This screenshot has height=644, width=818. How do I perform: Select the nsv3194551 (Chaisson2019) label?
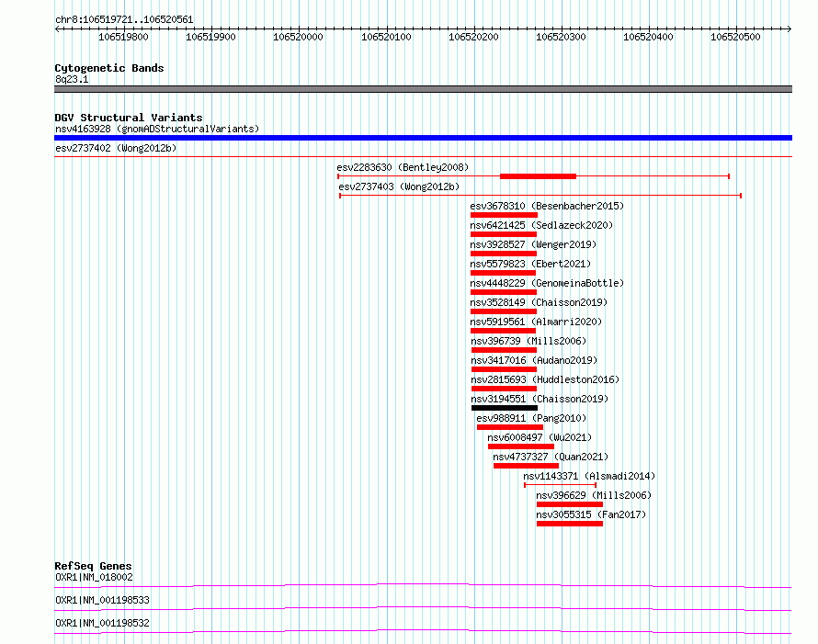[x=540, y=399]
